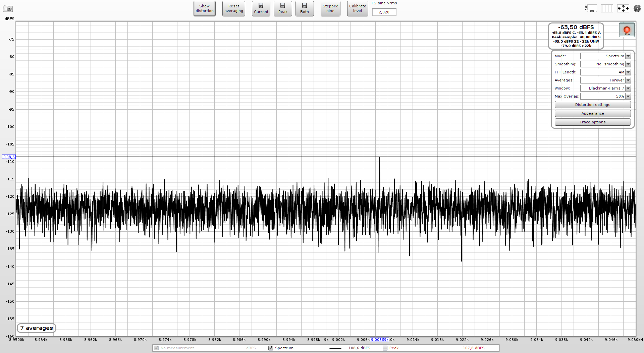The height and width of the screenshot is (353, 644).
Task: Open the Window type dropdown
Action: (605, 88)
